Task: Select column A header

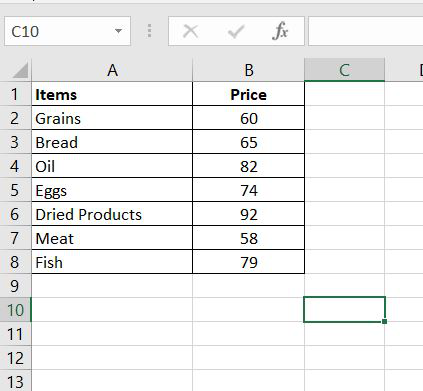Action: [x=112, y=70]
